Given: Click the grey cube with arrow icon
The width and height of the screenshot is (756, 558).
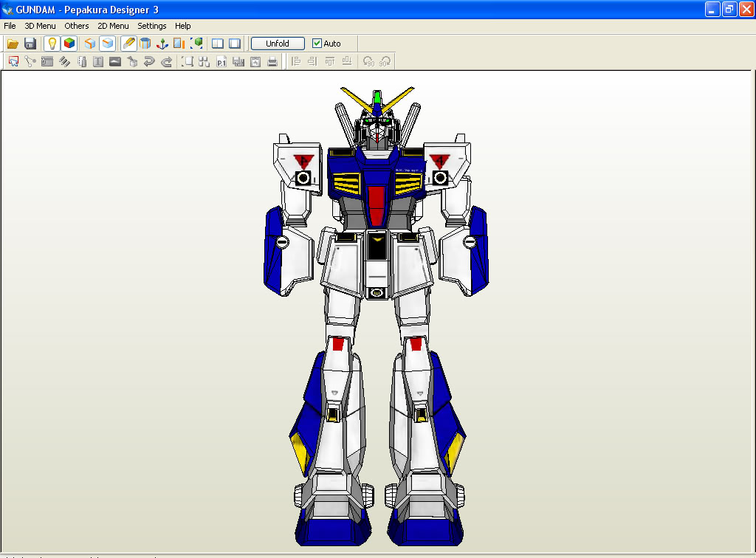Looking at the screenshot, I should 132,61.
